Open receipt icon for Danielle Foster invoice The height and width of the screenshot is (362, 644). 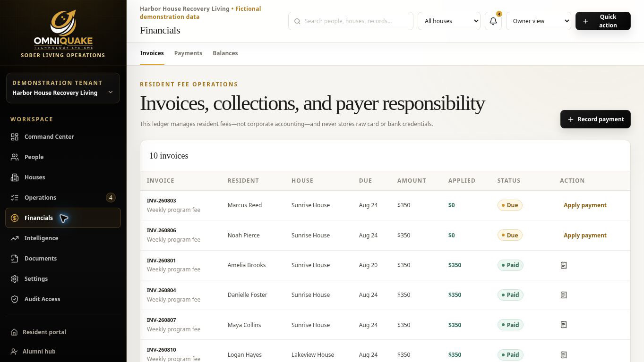point(563,295)
